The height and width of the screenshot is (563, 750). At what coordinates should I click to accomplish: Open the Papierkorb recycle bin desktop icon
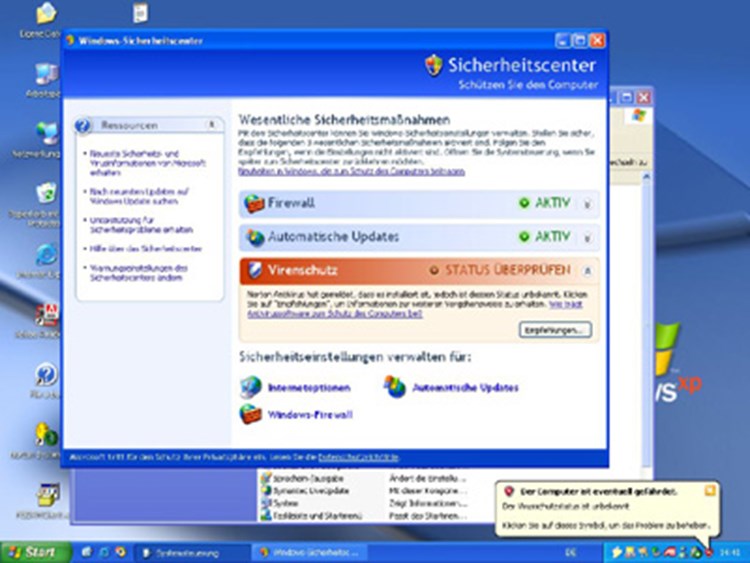tap(46, 193)
